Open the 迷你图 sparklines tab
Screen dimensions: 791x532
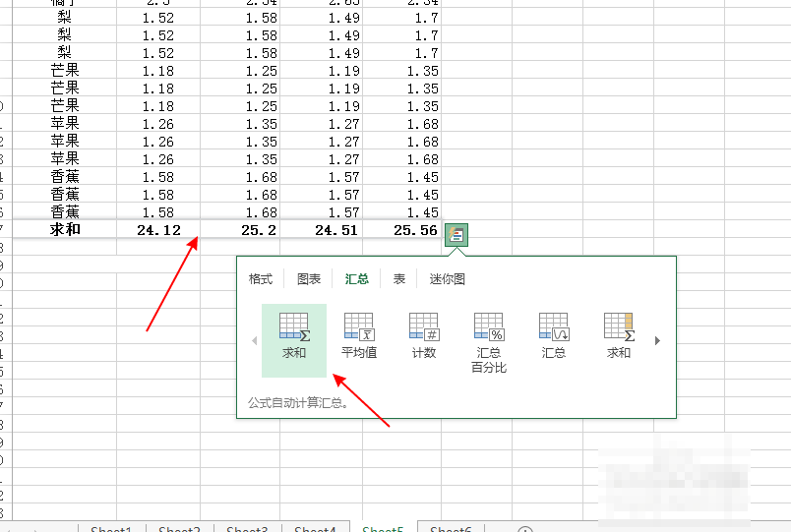[x=447, y=279]
